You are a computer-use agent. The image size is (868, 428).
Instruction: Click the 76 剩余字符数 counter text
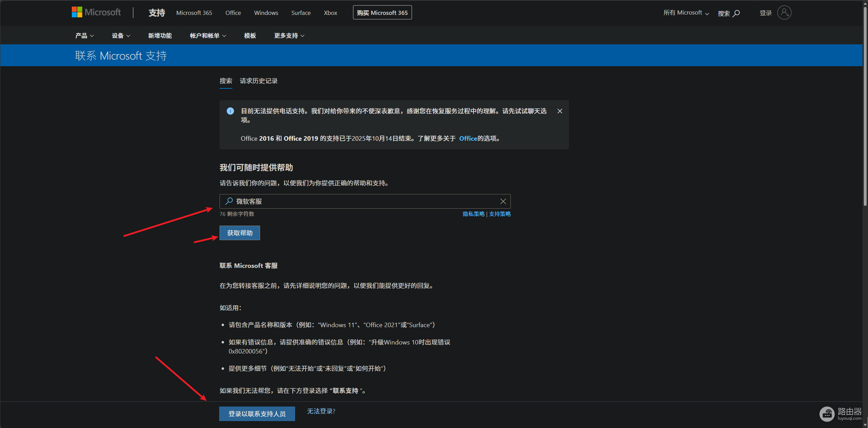tap(237, 214)
